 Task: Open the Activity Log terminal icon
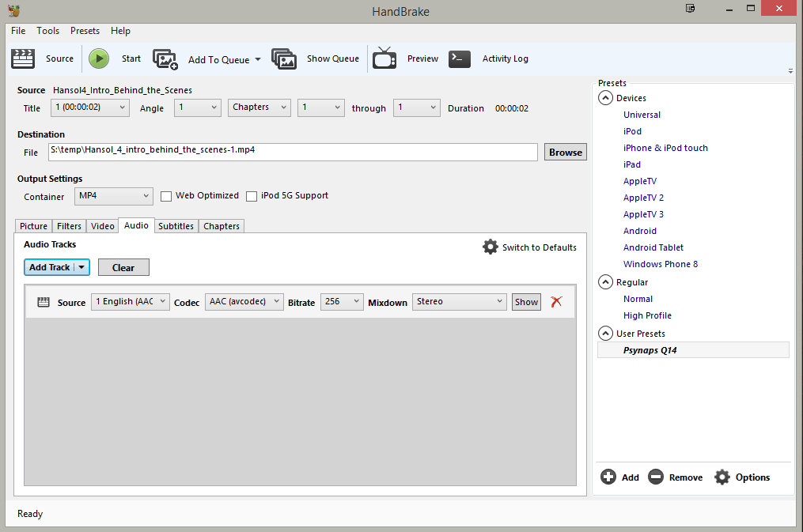[x=460, y=58]
